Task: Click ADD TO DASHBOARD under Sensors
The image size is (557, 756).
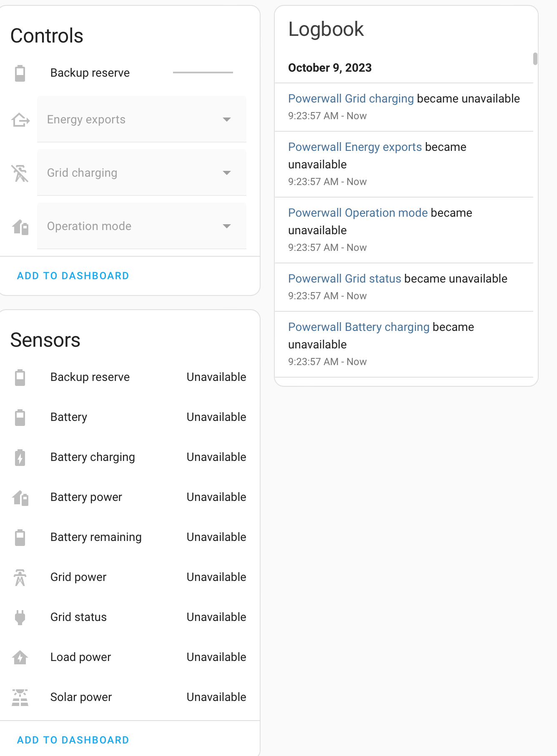Action: pyautogui.click(x=73, y=740)
